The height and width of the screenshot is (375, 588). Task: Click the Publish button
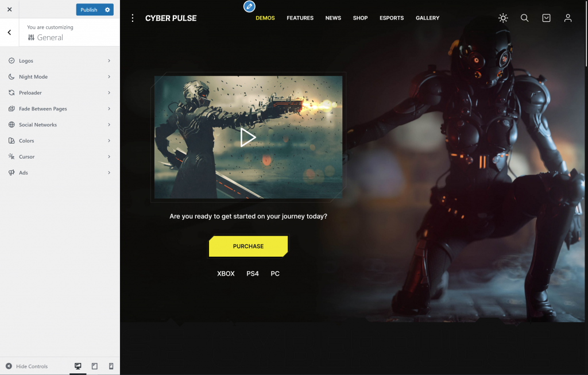[89, 10]
